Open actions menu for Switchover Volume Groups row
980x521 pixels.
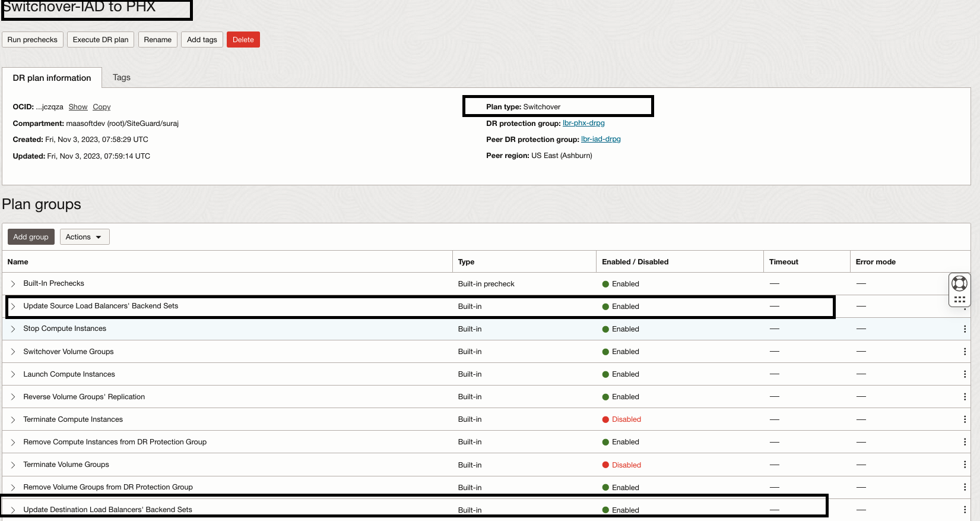(965, 352)
